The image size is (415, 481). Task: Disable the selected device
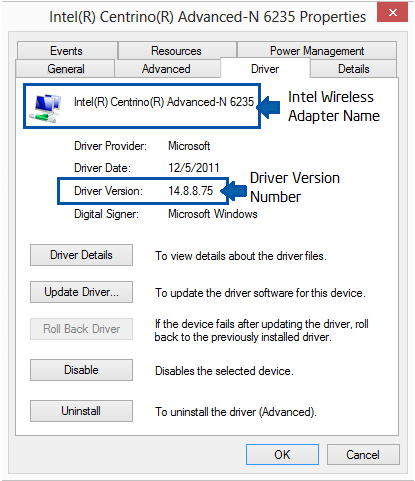(81, 370)
